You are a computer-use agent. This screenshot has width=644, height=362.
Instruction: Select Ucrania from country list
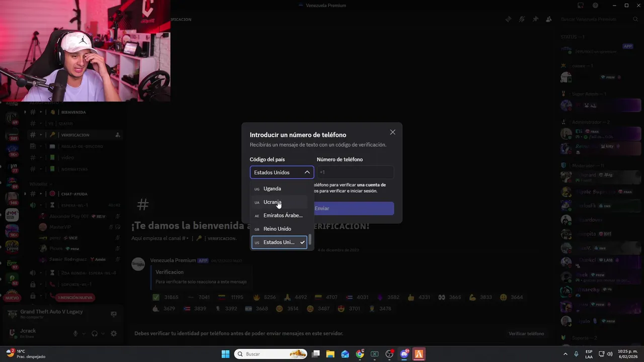coord(279,202)
